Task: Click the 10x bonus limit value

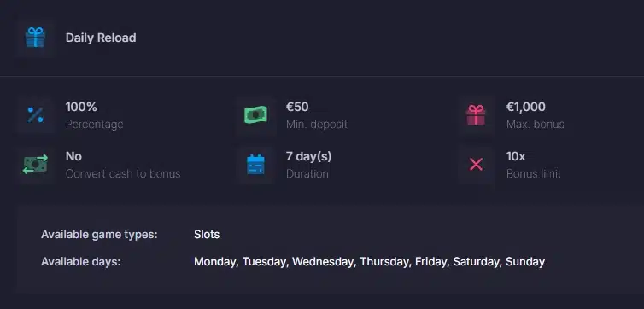Action: pos(516,157)
